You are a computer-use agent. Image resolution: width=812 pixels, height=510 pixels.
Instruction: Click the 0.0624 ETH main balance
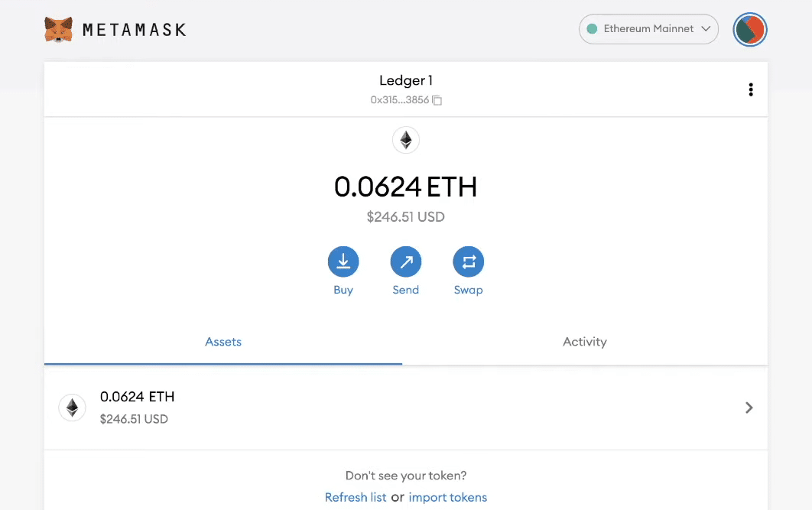[406, 187]
